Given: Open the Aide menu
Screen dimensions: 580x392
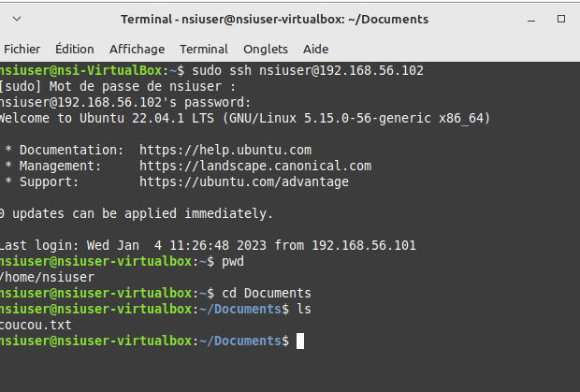Looking at the screenshot, I should pyautogui.click(x=316, y=49).
